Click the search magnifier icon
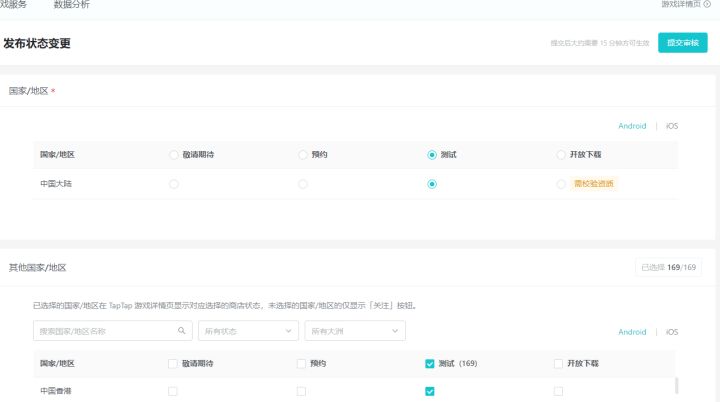 pyautogui.click(x=182, y=331)
